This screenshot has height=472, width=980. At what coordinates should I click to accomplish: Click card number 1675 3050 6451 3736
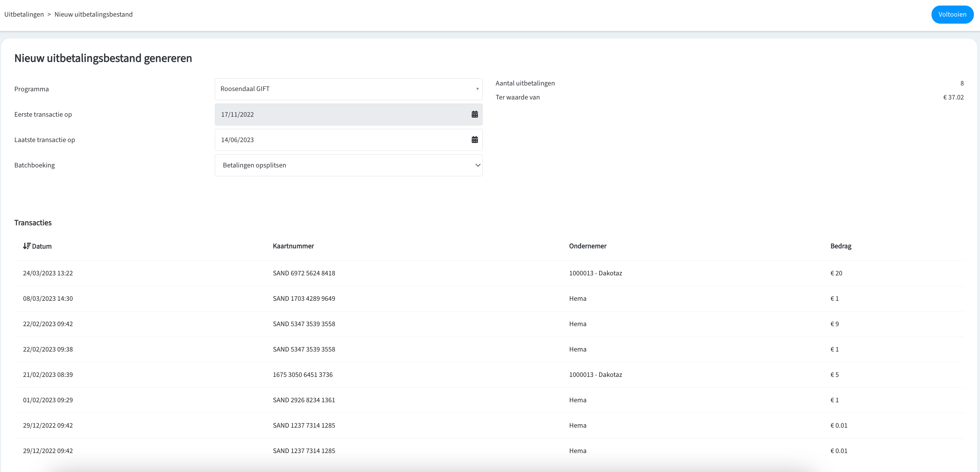tap(303, 375)
